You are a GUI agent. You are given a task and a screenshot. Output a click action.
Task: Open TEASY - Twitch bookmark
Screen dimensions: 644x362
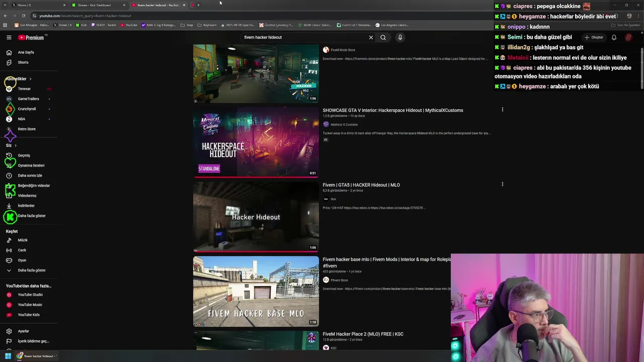tap(104, 25)
